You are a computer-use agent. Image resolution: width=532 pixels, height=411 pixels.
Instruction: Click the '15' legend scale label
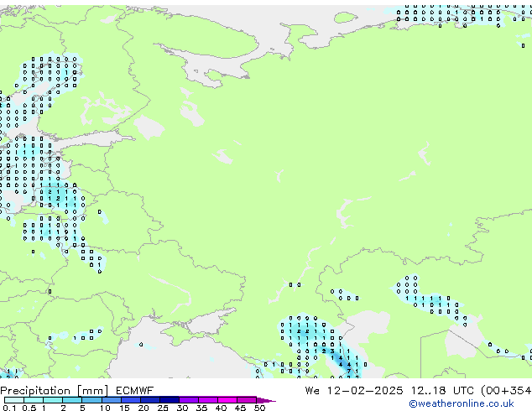click(x=124, y=408)
